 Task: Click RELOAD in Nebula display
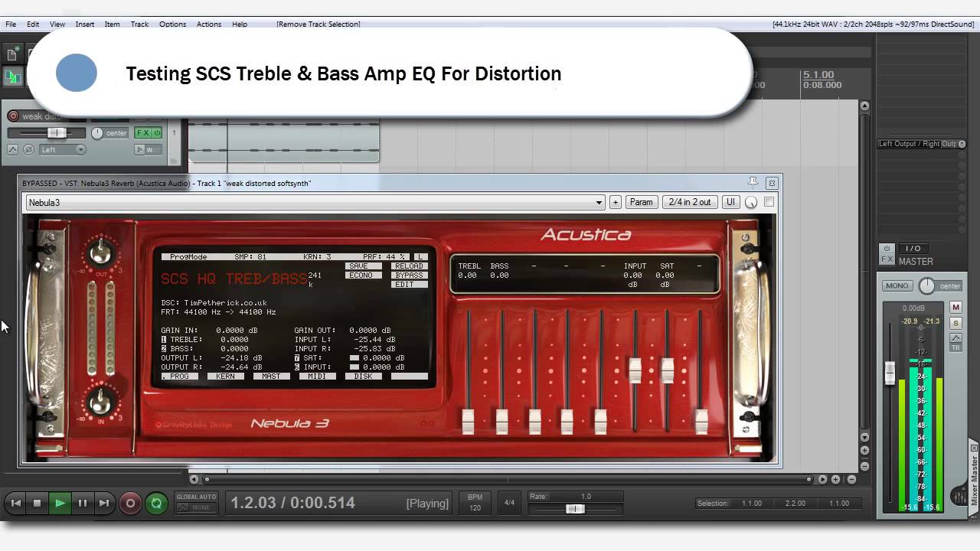(x=409, y=266)
